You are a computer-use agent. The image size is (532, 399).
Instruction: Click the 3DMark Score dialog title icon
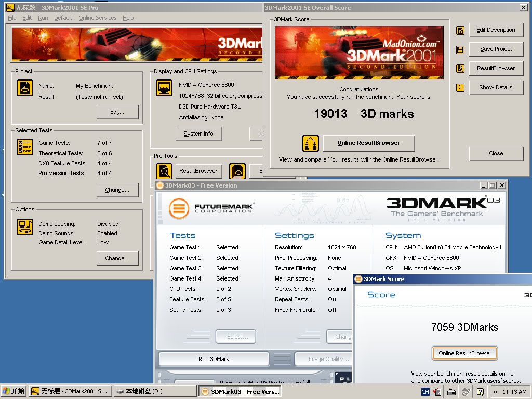pyautogui.click(x=358, y=279)
